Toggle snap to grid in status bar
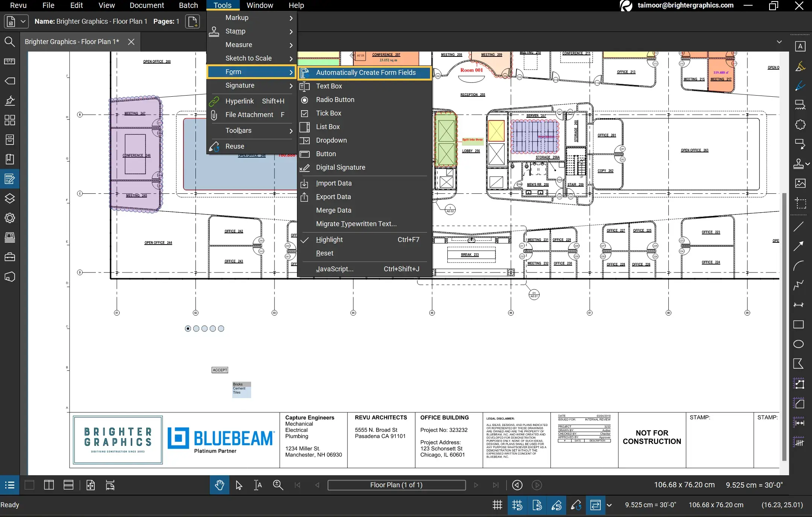The width and height of the screenshot is (812, 517). (x=517, y=505)
